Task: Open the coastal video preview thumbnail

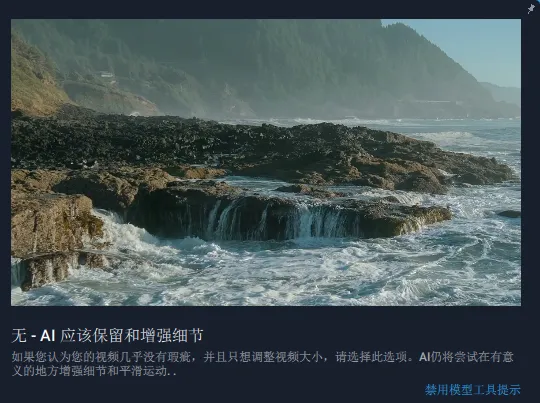Action: 266,162
